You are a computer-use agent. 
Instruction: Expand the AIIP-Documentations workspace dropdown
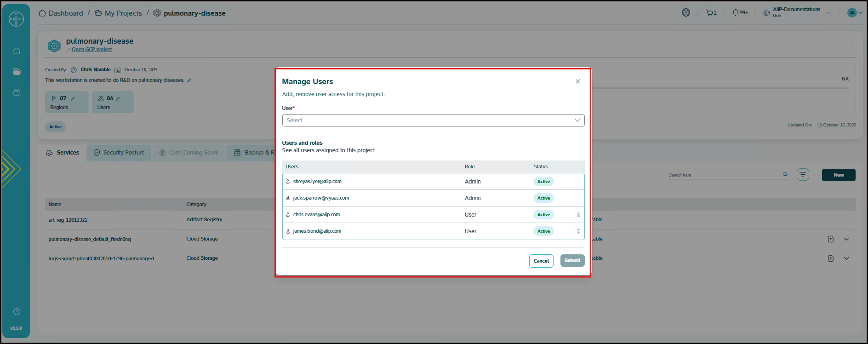point(829,13)
